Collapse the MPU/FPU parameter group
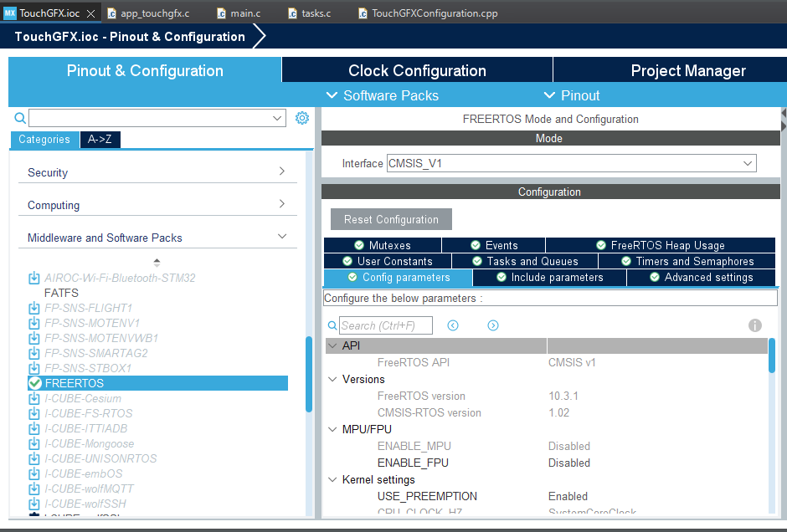Image resolution: width=787 pixels, height=532 pixels. click(332, 429)
